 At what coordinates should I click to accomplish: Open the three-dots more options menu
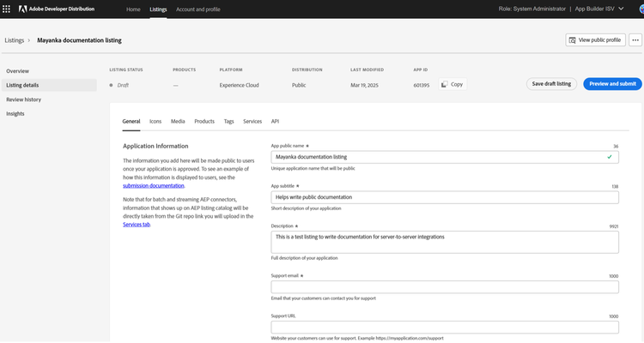point(635,39)
